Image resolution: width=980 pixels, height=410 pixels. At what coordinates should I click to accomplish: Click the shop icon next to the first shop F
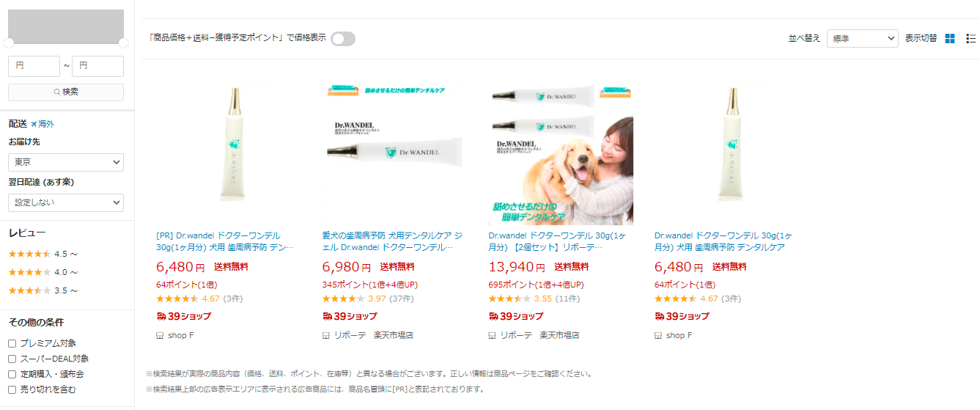click(x=160, y=335)
